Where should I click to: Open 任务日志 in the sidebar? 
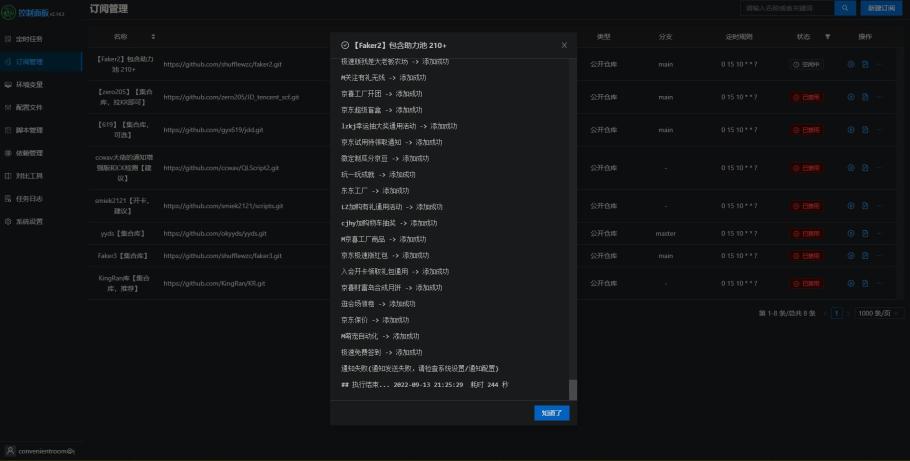tap(29, 198)
